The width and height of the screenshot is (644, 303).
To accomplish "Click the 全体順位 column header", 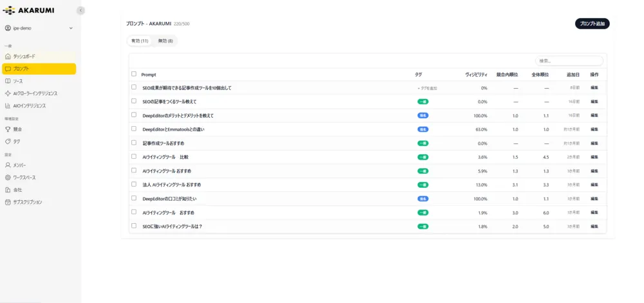I will coord(540,75).
